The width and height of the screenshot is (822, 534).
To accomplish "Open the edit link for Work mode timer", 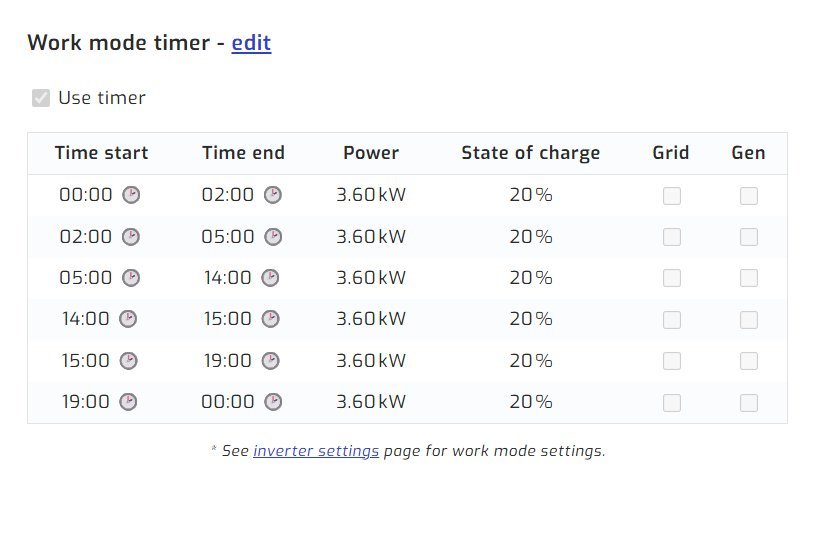I will pyautogui.click(x=251, y=43).
